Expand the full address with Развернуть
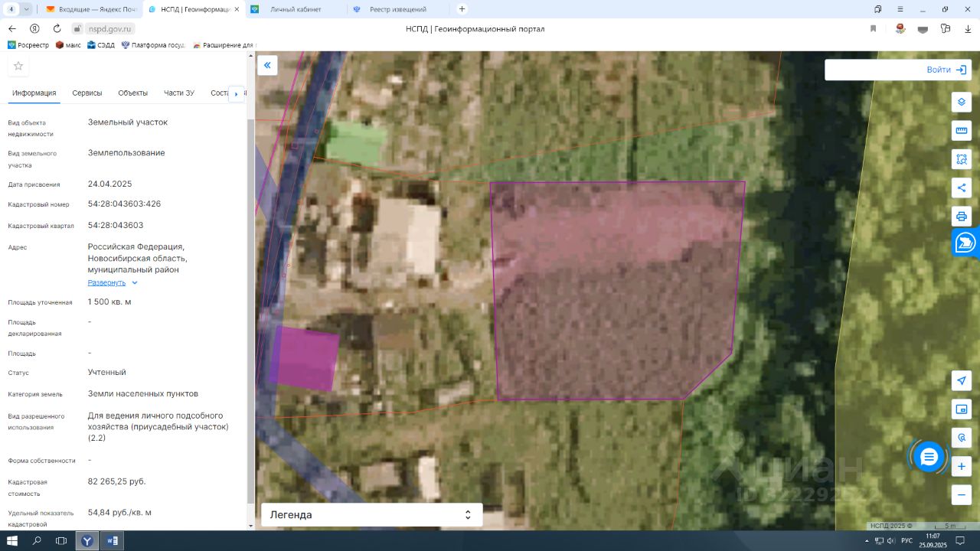The width and height of the screenshot is (980, 551). pos(113,282)
